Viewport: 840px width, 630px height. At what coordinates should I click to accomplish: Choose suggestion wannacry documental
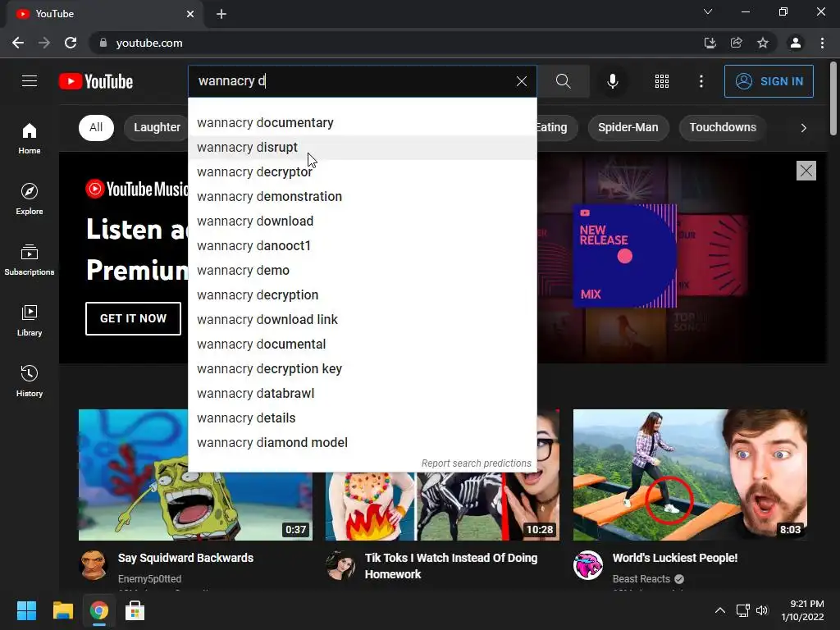363,345
